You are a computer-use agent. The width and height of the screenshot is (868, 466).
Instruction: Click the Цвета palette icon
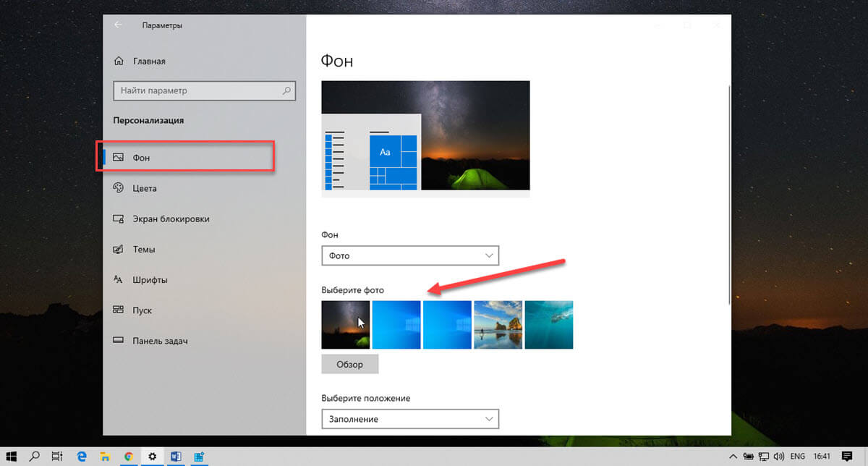click(x=119, y=188)
